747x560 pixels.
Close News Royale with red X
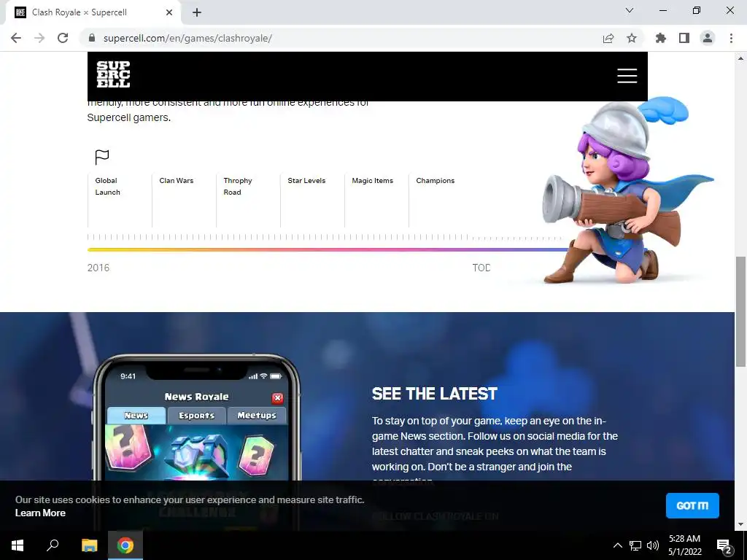coord(277,398)
